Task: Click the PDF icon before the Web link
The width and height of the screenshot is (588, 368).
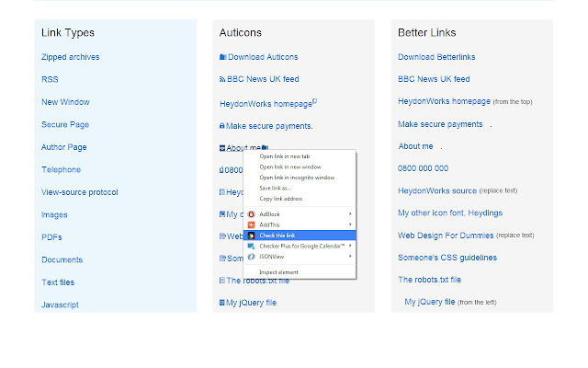Action: (x=222, y=236)
